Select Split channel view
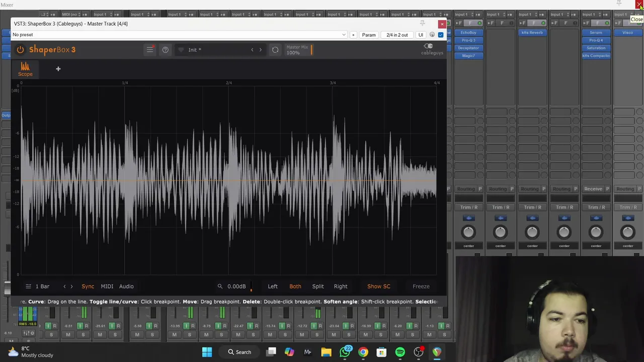The image size is (644, 362). click(x=318, y=287)
